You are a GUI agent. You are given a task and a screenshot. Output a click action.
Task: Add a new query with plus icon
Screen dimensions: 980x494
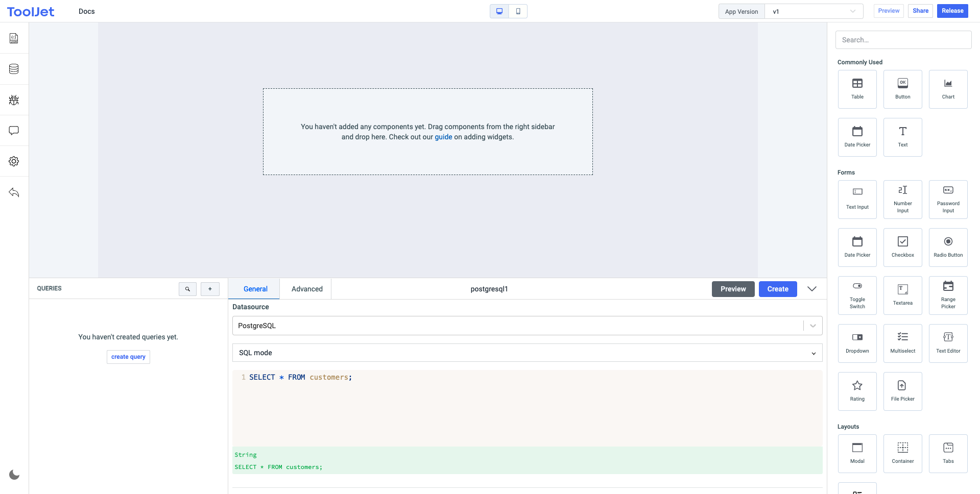(x=210, y=289)
